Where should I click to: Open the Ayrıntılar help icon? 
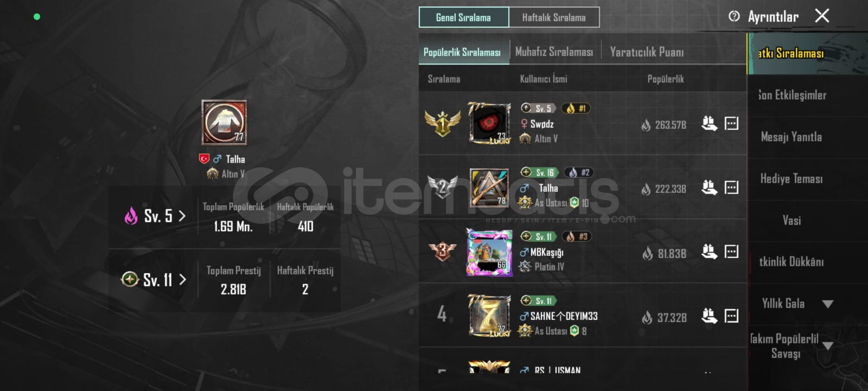tap(734, 16)
